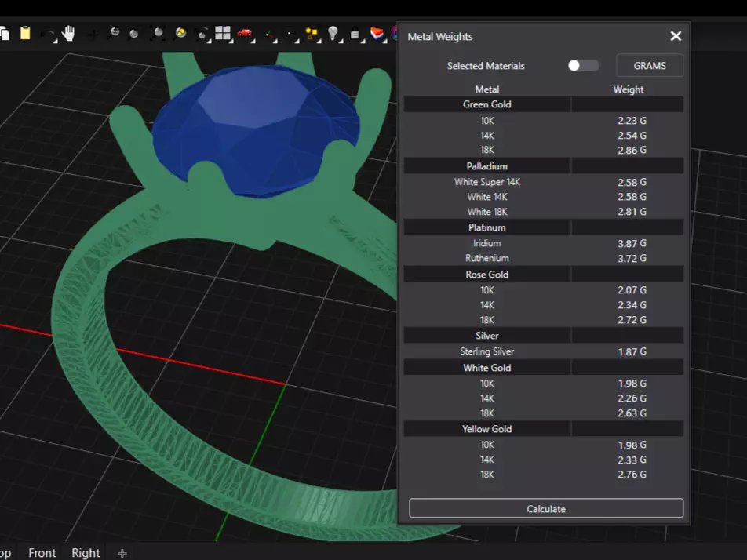
Task: Click the Weight column header
Action: (628, 89)
